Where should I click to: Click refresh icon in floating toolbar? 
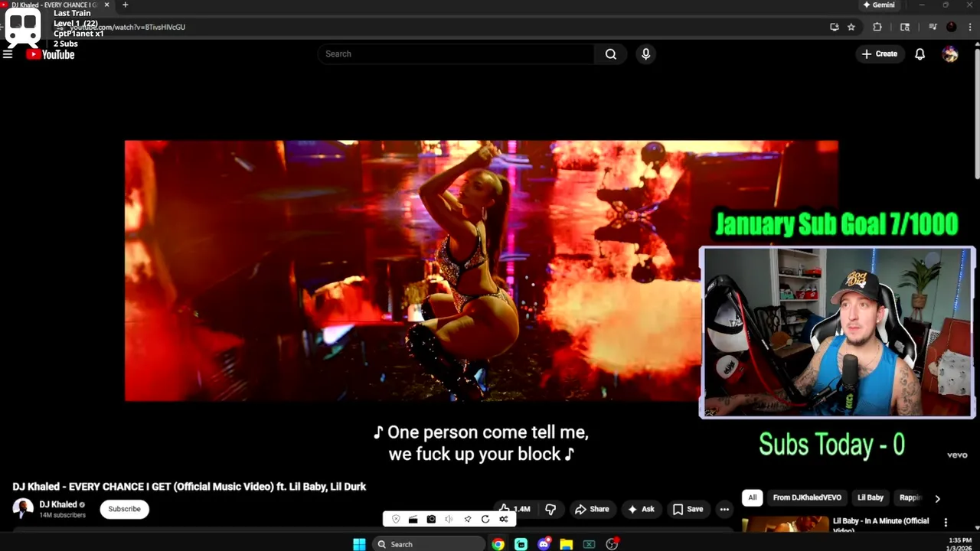[485, 519]
